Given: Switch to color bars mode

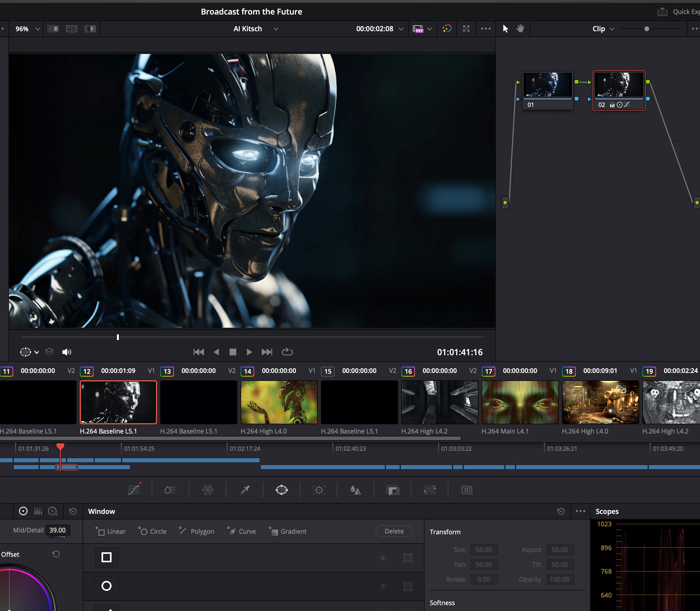Looking at the screenshot, I should 38,511.
